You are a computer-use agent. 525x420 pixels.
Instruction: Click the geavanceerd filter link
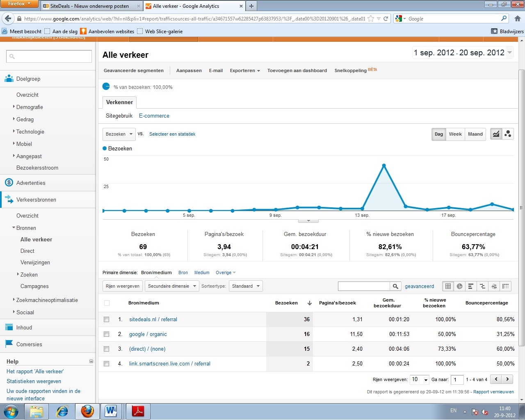419,286
